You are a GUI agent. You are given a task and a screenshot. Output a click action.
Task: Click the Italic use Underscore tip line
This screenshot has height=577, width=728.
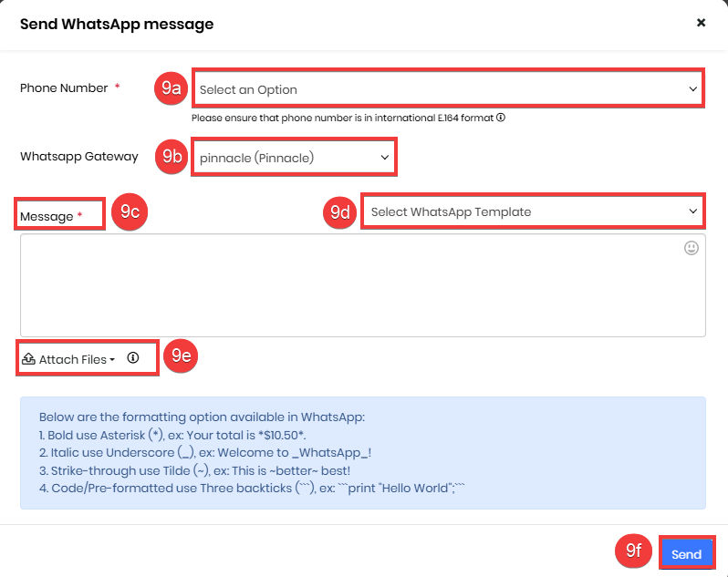tap(205, 453)
